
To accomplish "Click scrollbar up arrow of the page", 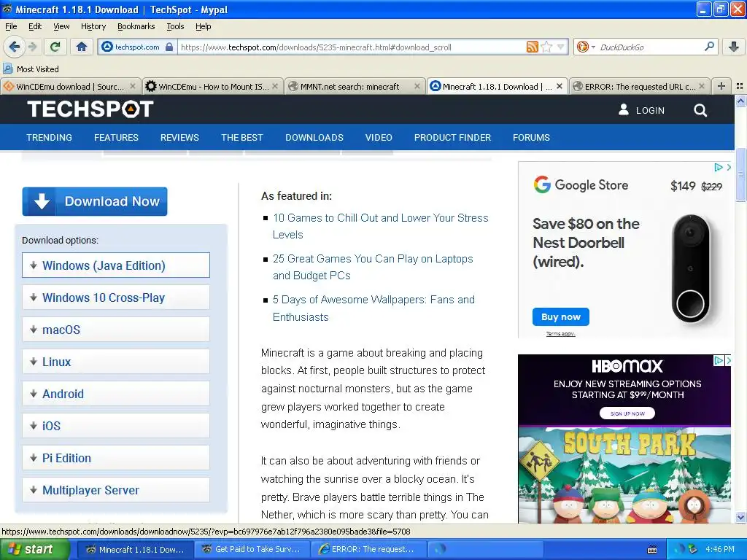I will pyautogui.click(x=740, y=101).
